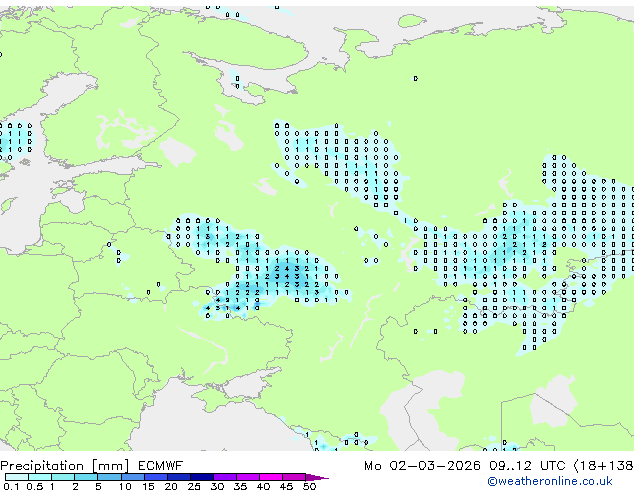Click the legend value label '20'
Image resolution: width=634 pixels, height=490 pixels.
point(171,486)
